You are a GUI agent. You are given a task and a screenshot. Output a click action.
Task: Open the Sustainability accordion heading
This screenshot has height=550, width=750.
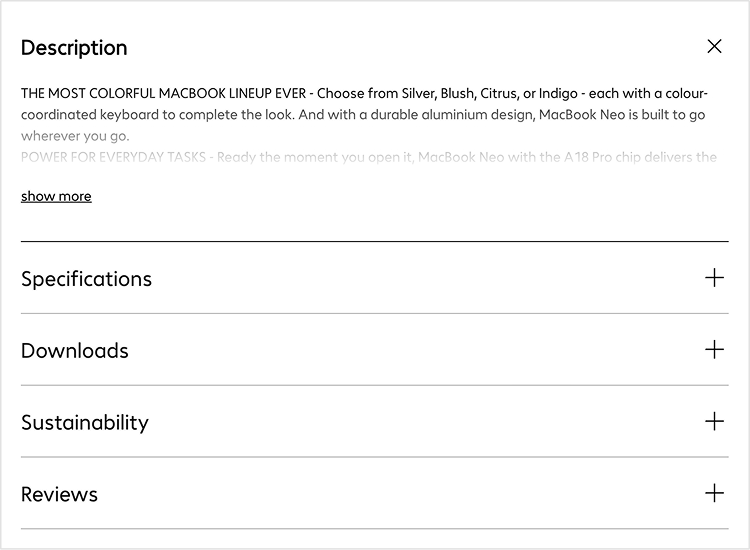85,423
